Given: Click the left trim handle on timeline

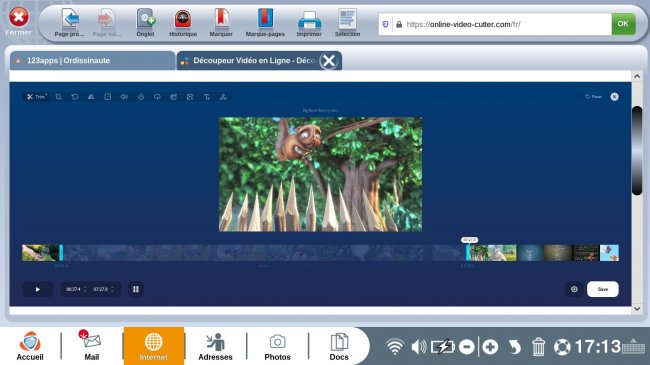Looking at the screenshot, I should coord(61,253).
